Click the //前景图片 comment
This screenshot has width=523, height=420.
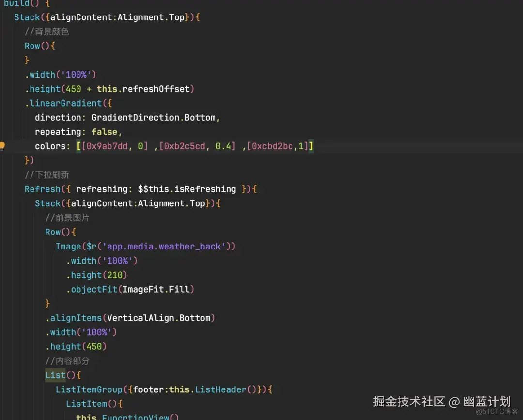pos(67,218)
